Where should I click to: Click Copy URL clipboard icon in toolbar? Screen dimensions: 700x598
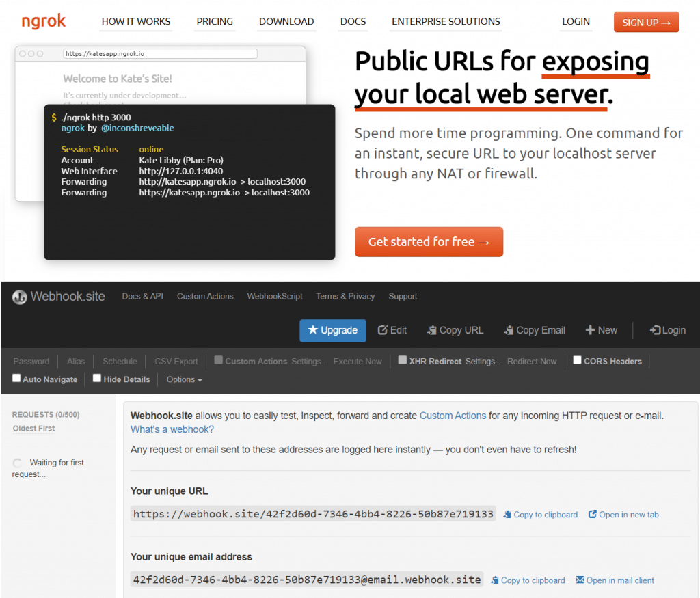click(432, 330)
